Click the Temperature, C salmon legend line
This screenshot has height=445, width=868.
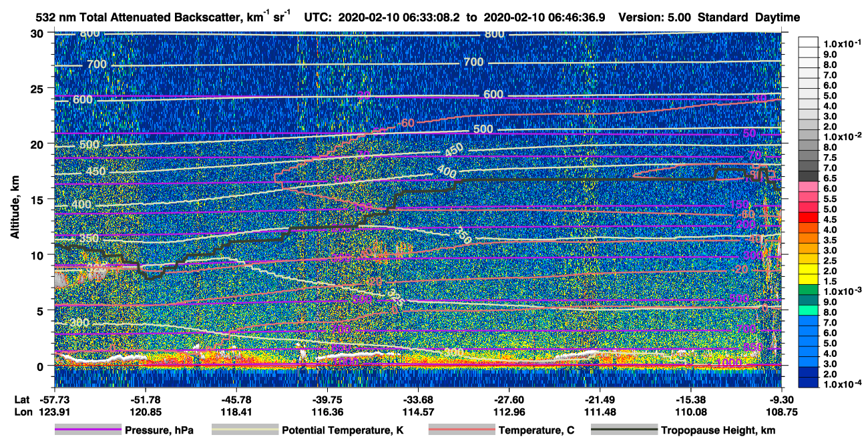click(x=462, y=430)
